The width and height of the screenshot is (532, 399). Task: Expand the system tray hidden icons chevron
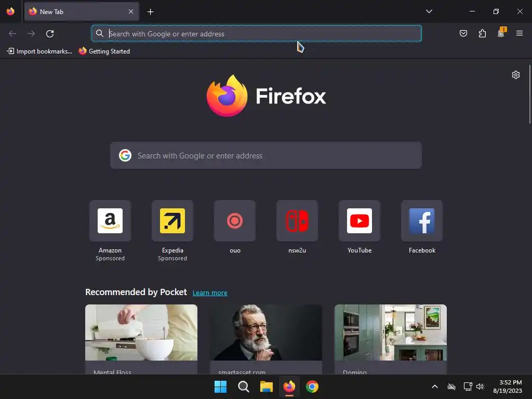click(435, 387)
